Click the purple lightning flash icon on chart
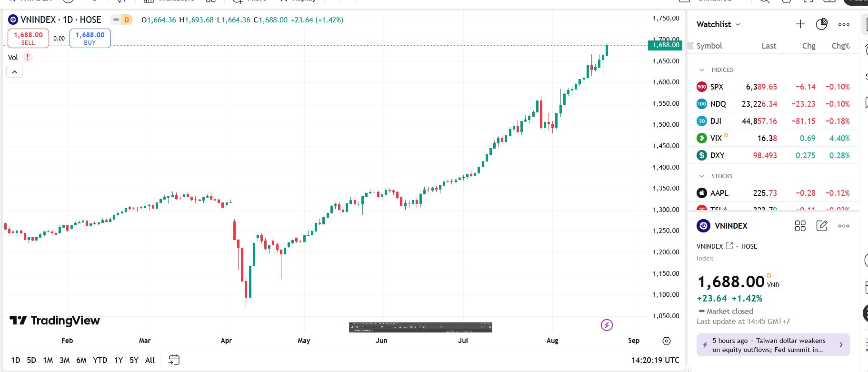The height and width of the screenshot is (372, 868). click(x=607, y=325)
